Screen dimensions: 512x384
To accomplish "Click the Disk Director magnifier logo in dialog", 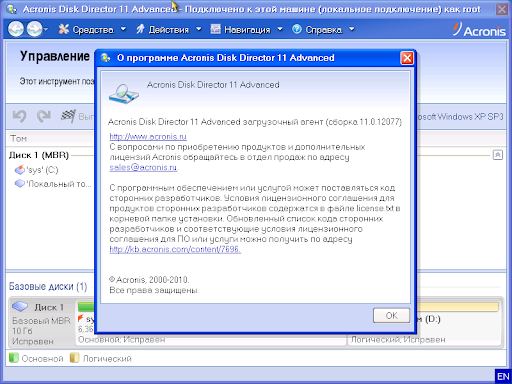I will (x=124, y=94).
